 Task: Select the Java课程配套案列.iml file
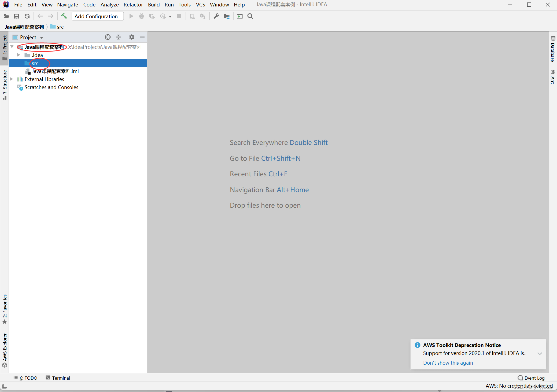55,71
